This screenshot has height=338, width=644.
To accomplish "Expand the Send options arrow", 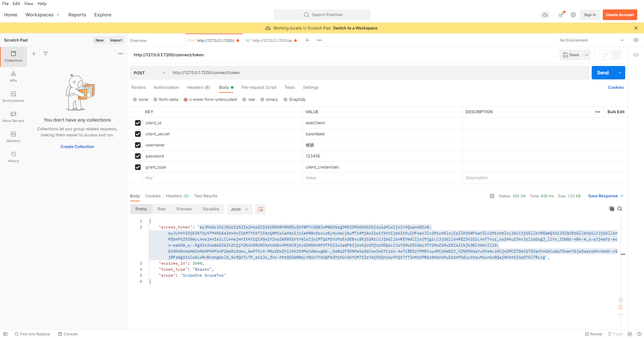I will click(620, 73).
